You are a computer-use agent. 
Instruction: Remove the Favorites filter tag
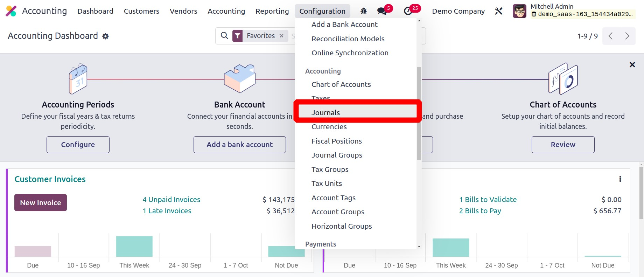tap(281, 36)
